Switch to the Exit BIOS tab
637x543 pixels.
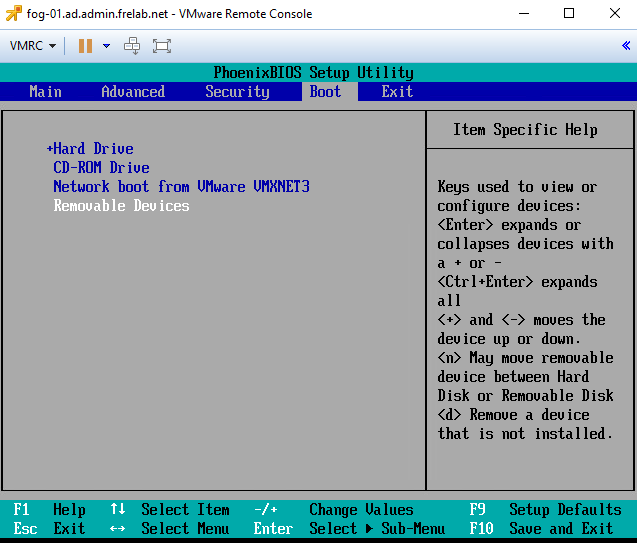pyautogui.click(x=397, y=91)
